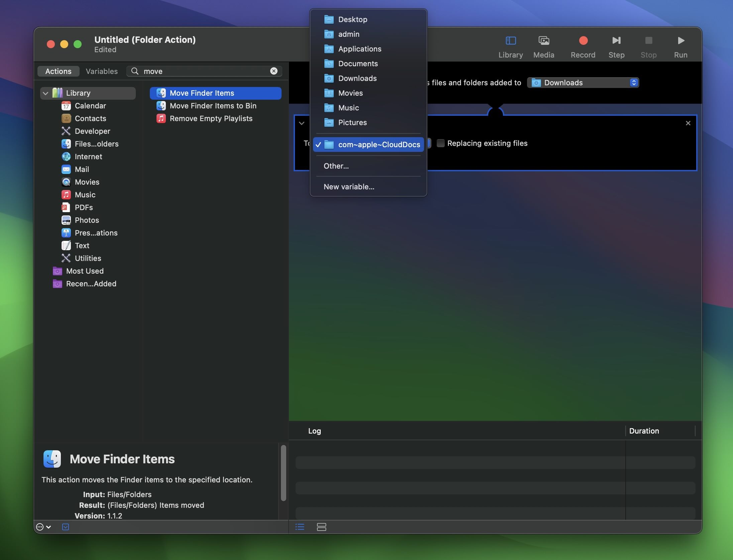Run the workflow

(680, 46)
